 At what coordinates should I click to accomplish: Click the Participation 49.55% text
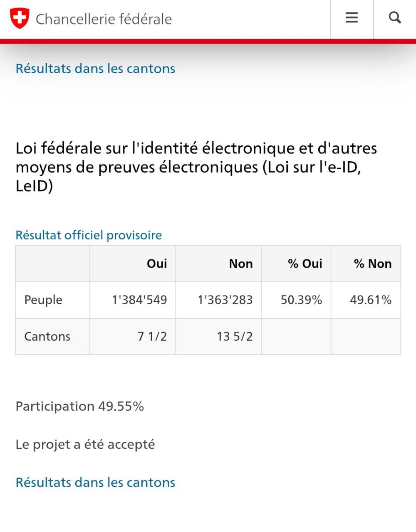(x=80, y=406)
